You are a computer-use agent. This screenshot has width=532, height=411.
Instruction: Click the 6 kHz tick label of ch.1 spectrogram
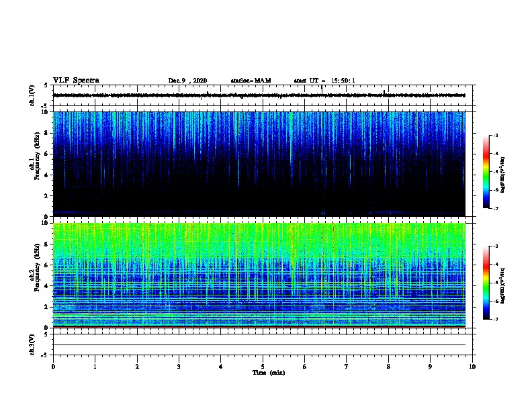[47, 154]
